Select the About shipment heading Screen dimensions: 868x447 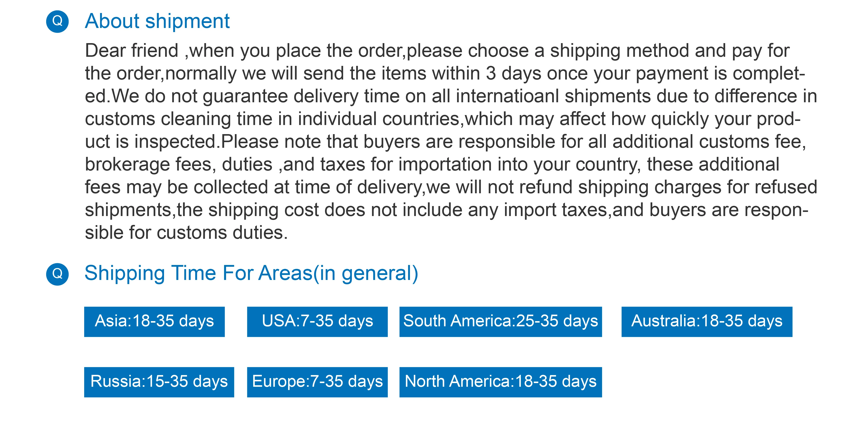157,21
